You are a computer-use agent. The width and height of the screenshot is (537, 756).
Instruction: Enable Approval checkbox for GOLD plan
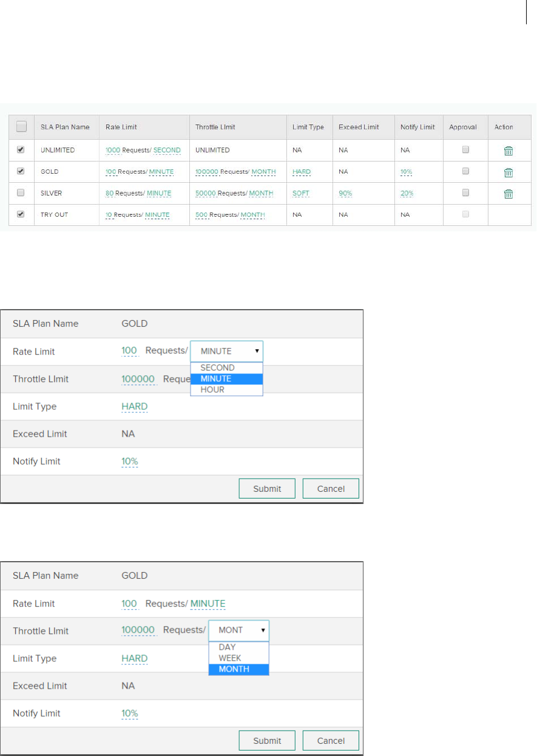[465, 171]
